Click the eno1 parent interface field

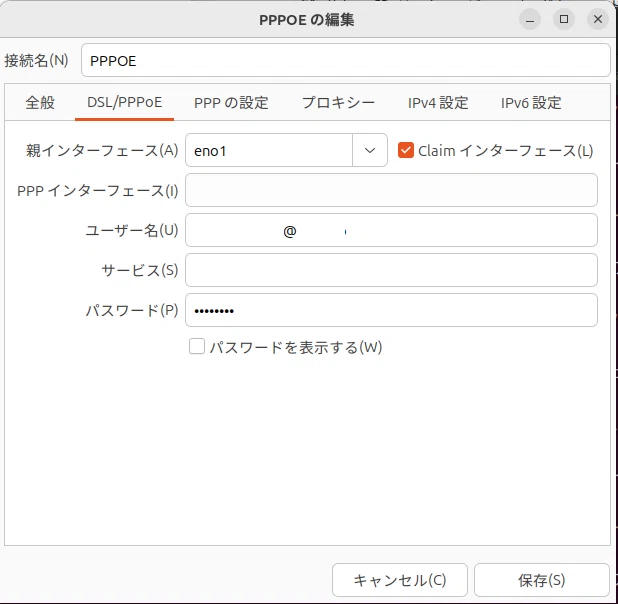pyautogui.click(x=269, y=150)
